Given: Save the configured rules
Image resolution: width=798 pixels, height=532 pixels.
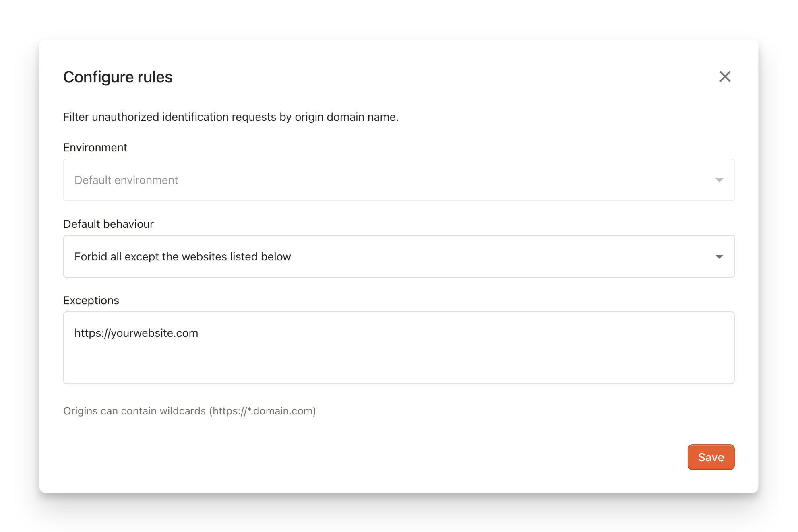Looking at the screenshot, I should pos(711,457).
